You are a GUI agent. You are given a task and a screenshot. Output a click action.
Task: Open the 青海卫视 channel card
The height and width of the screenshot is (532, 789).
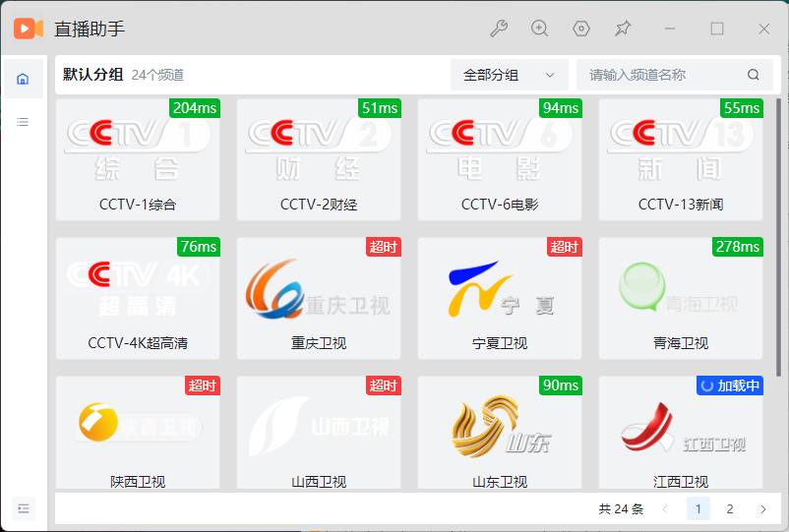coord(681,298)
